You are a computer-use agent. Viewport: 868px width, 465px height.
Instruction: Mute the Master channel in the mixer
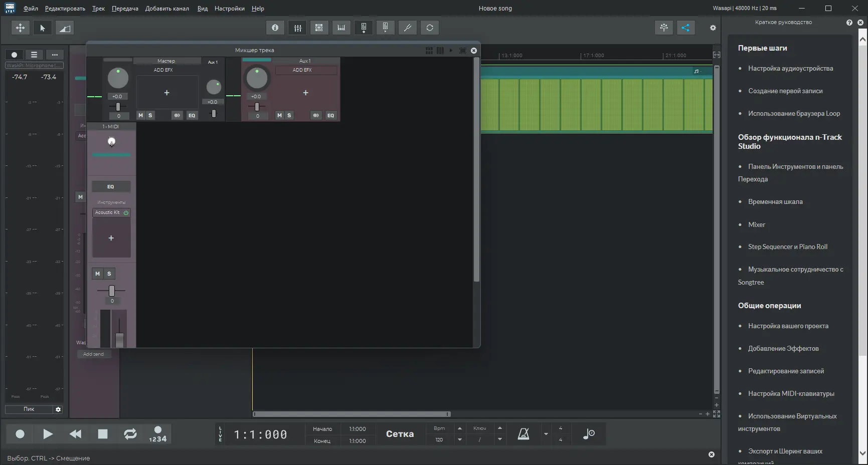(140, 115)
